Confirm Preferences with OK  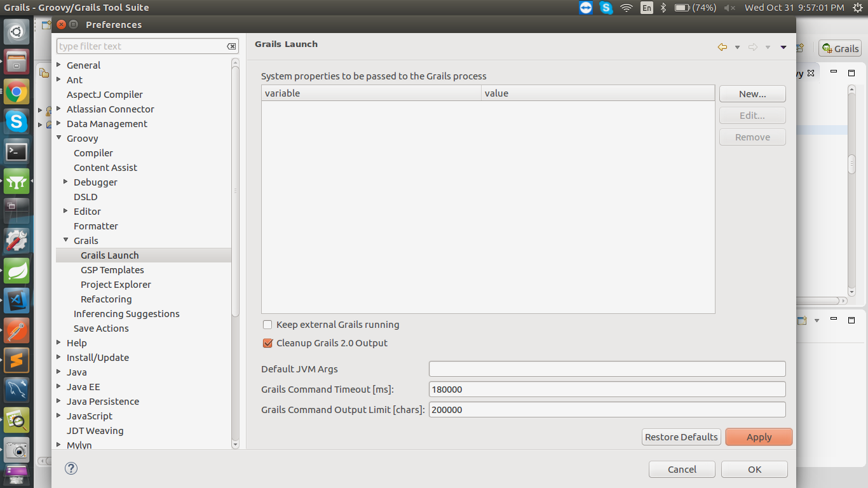[x=754, y=470]
